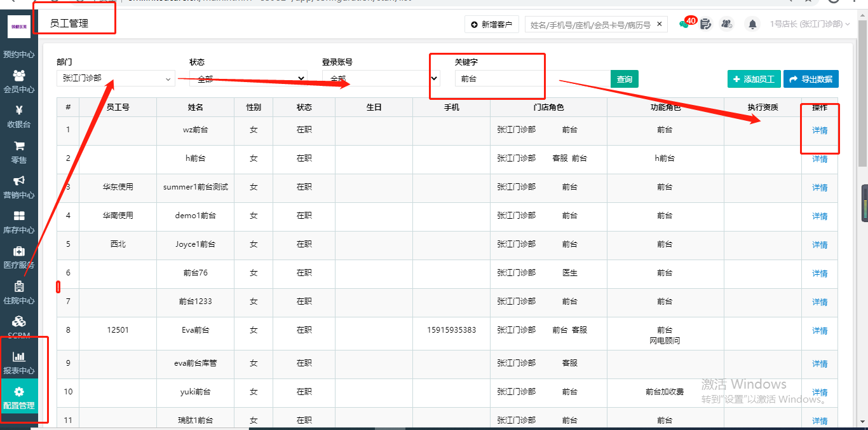Image resolution: width=868 pixels, height=430 pixels.
Task: Select the 零售 shopping cart icon
Action: pyautogui.click(x=19, y=146)
